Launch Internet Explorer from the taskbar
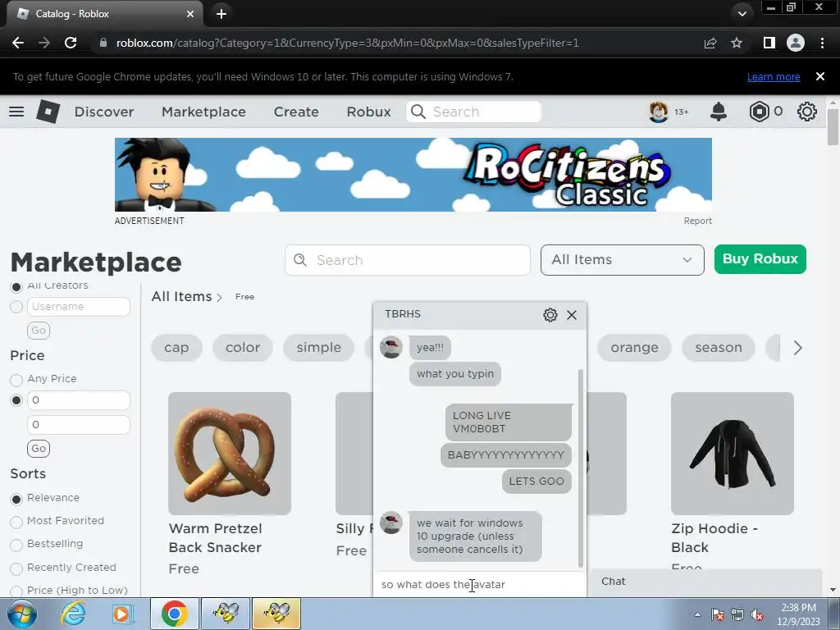Screen dimensions: 840x630 click(x=73, y=614)
